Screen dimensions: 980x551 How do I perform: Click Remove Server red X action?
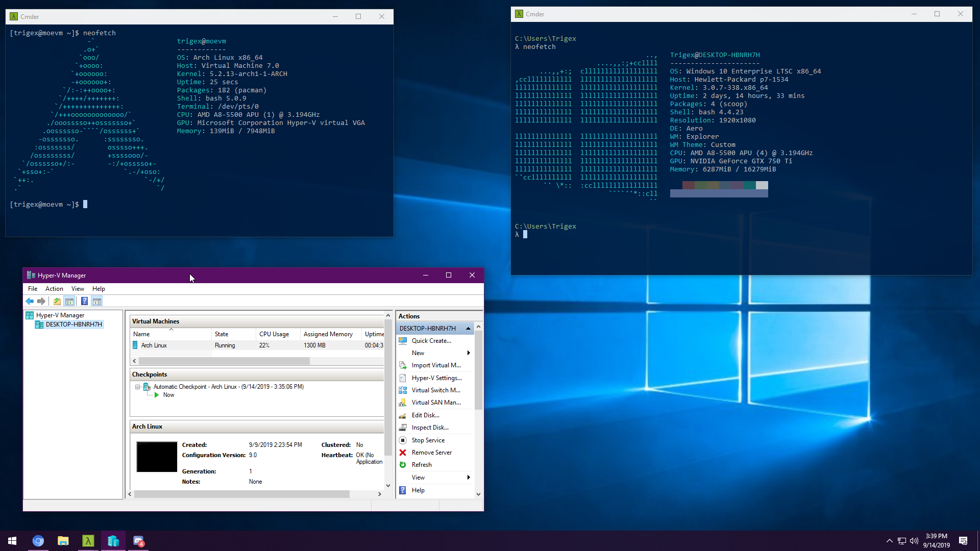coord(431,453)
